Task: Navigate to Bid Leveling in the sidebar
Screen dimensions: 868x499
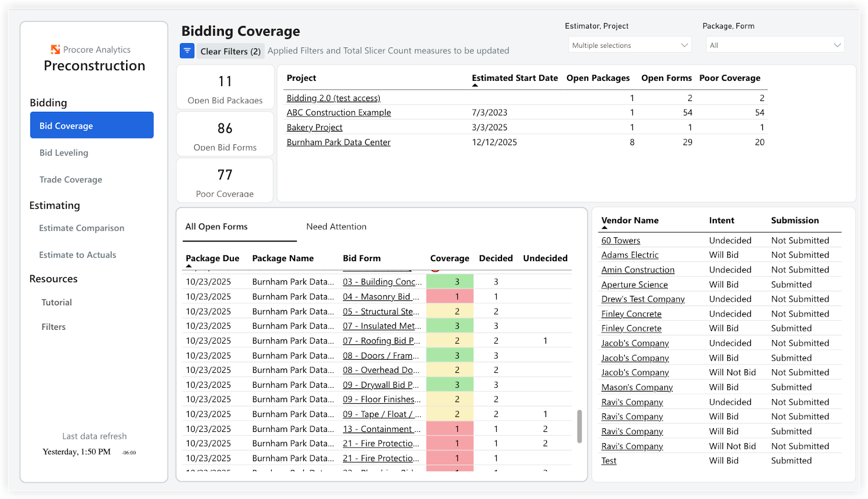Action: 63,153
